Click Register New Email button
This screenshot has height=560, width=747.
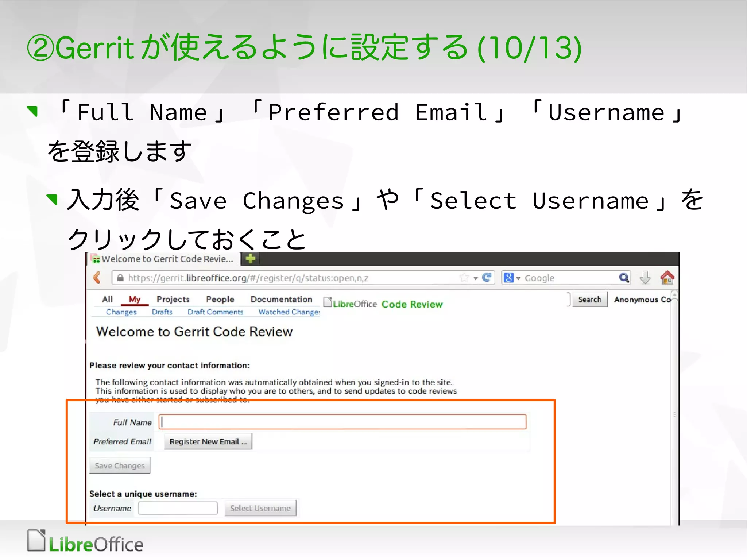point(208,441)
